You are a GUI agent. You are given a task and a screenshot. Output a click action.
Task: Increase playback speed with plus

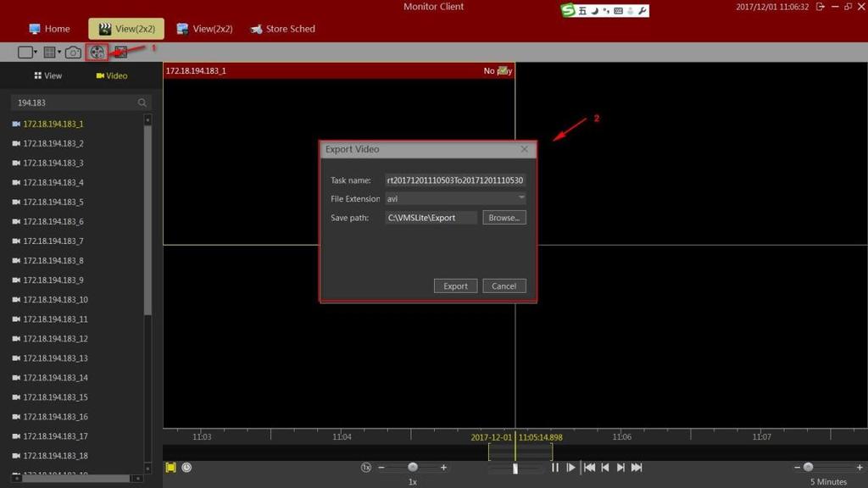[x=443, y=468]
